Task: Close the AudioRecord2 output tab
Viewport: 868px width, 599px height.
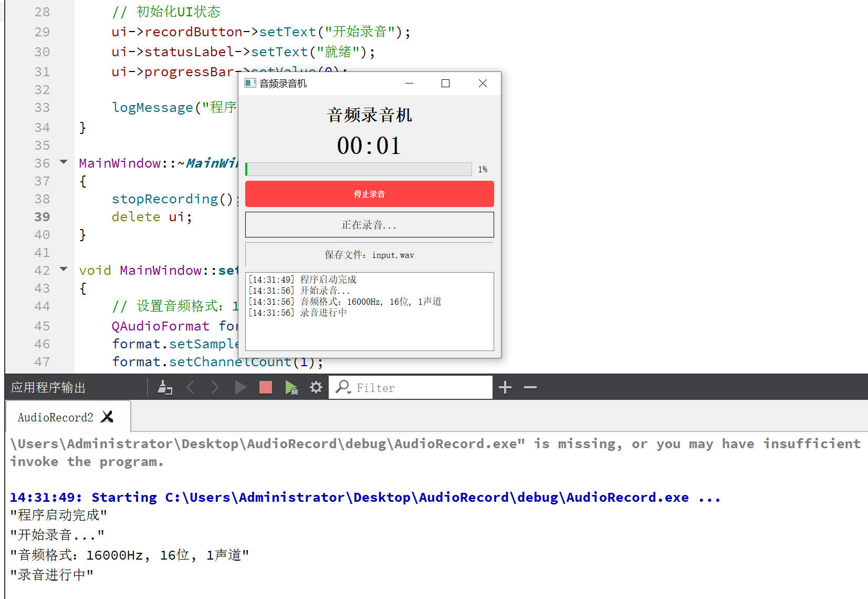Action: (107, 417)
